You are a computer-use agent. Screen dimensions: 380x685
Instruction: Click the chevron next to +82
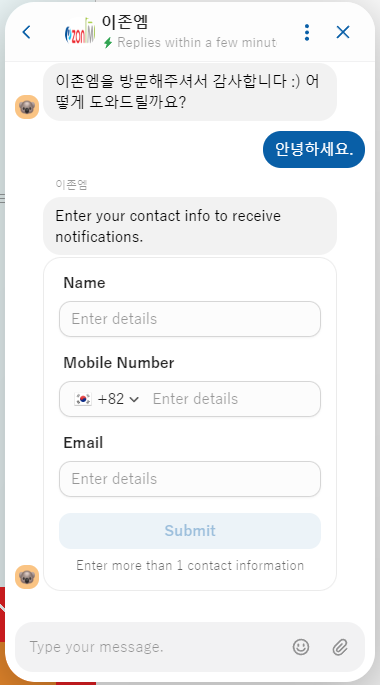[134, 399]
